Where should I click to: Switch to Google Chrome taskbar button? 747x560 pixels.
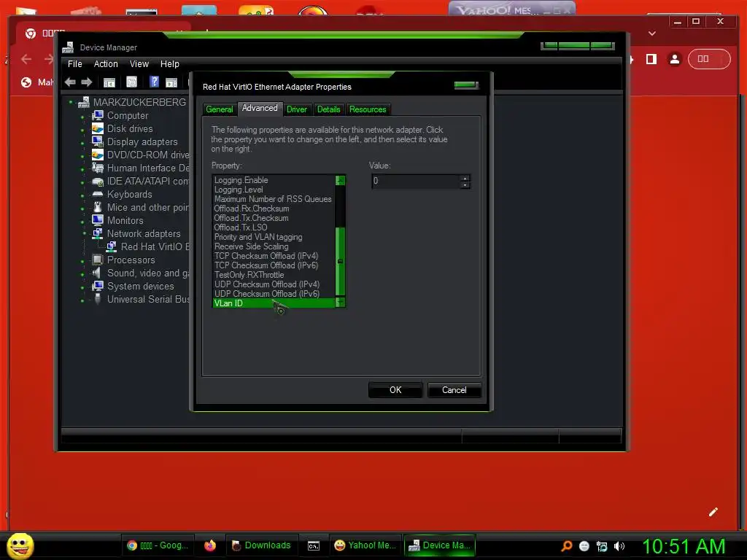(x=158, y=545)
